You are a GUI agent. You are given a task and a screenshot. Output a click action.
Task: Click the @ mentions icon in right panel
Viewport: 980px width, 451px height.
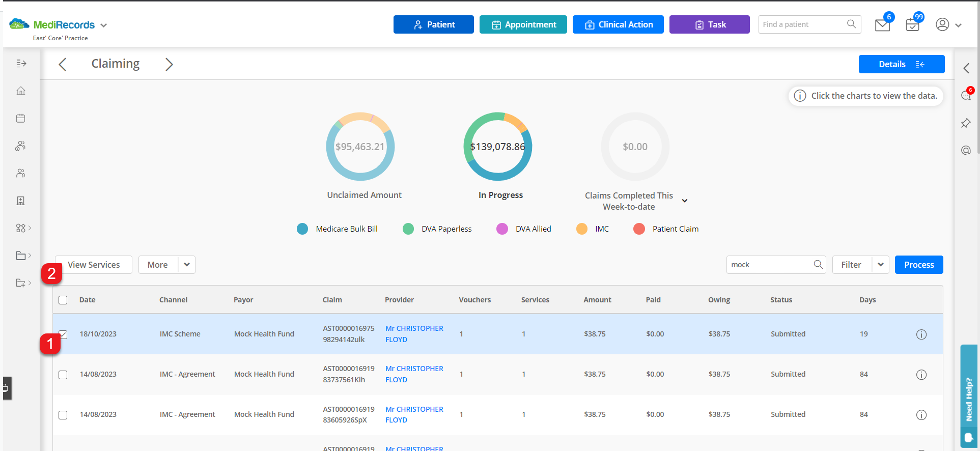[966, 150]
